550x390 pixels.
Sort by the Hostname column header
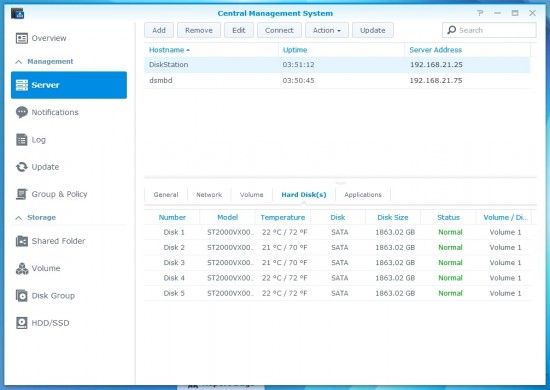(211, 50)
